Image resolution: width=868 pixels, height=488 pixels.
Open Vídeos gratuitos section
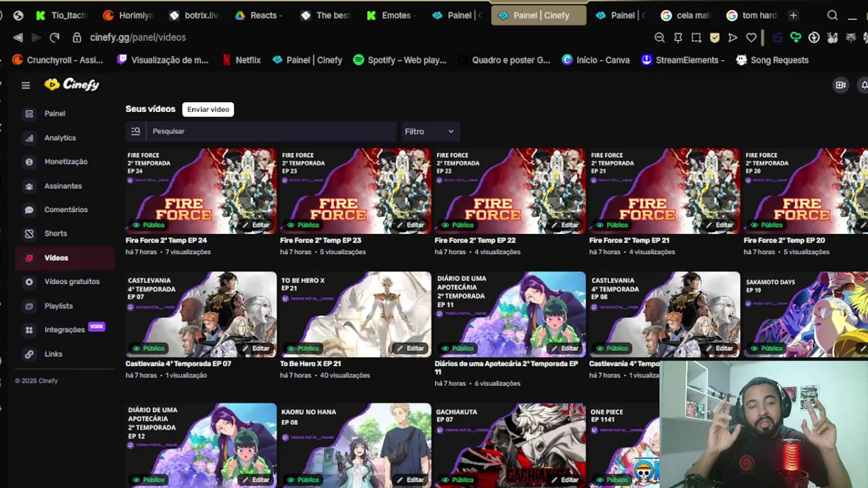pyautogui.click(x=72, y=281)
